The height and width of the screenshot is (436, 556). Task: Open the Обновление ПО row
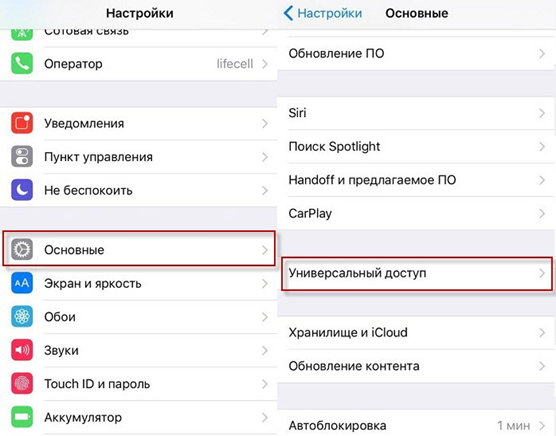click(x=417, y=54)
